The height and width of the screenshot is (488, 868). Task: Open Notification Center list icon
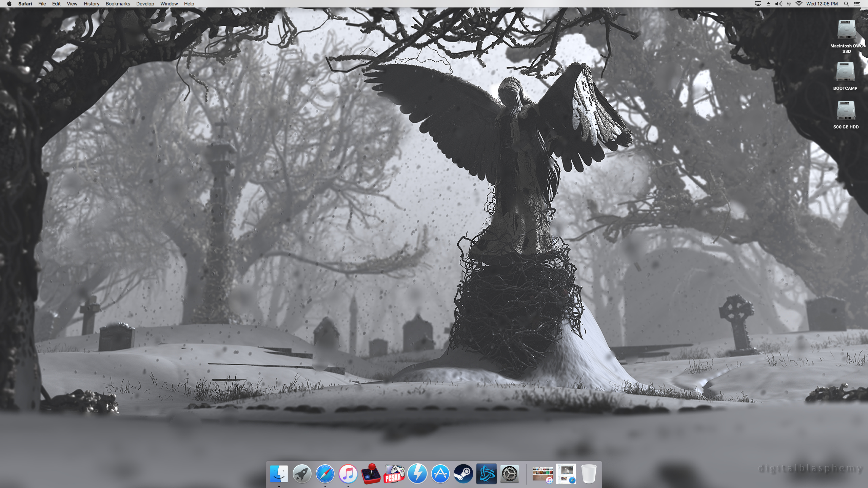coord(857,4)
